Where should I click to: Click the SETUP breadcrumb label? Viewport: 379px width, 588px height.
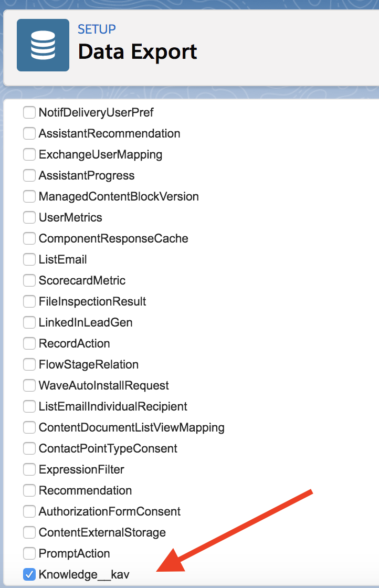tap(97, 29)
